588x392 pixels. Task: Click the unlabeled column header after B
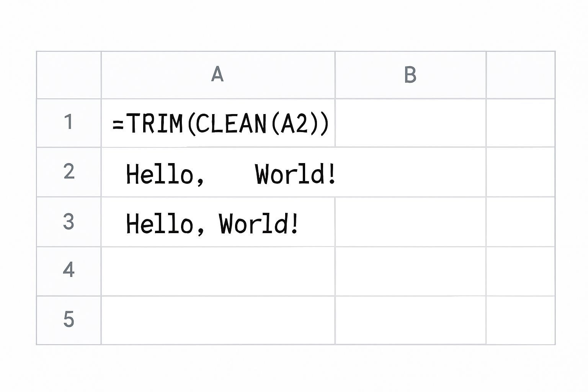click(x=520, y=75)
